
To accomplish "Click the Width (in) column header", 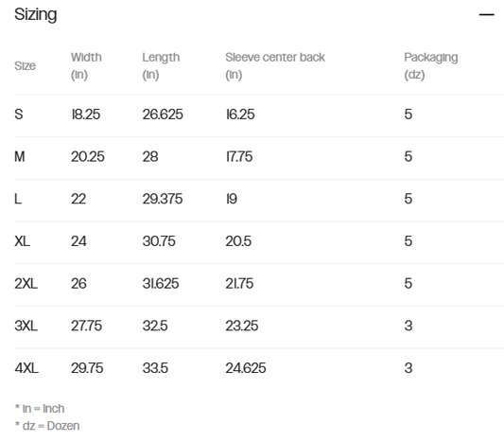I will click(x=86, y=66).
